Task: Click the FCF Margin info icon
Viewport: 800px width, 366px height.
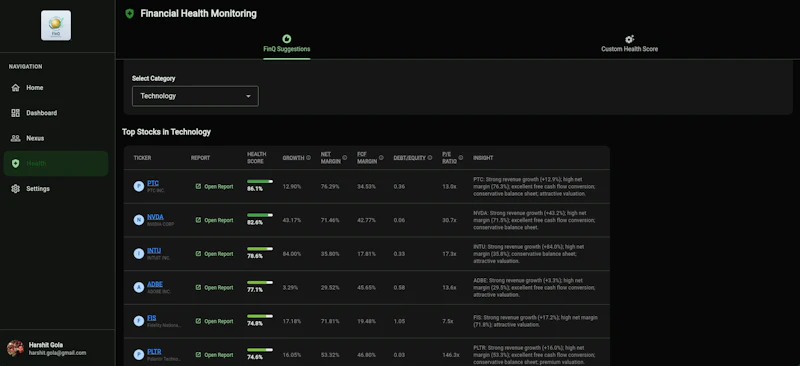Action: click(x=381, y=158)
